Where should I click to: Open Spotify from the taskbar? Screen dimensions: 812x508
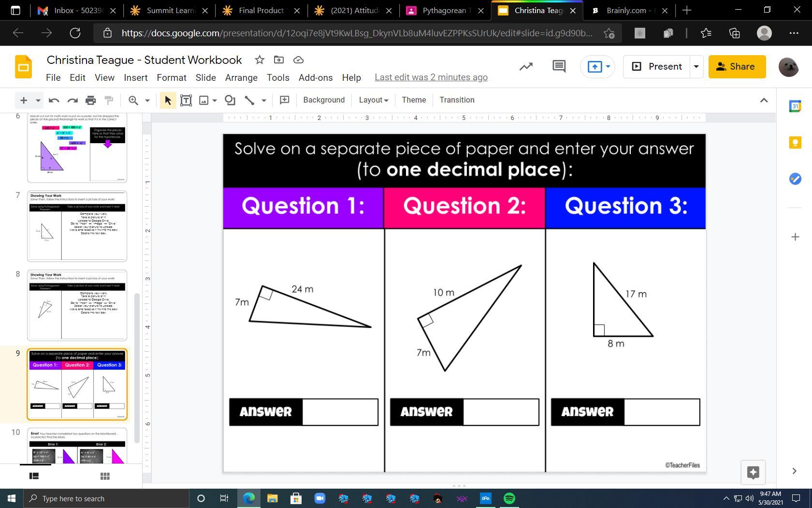[509, 498]
